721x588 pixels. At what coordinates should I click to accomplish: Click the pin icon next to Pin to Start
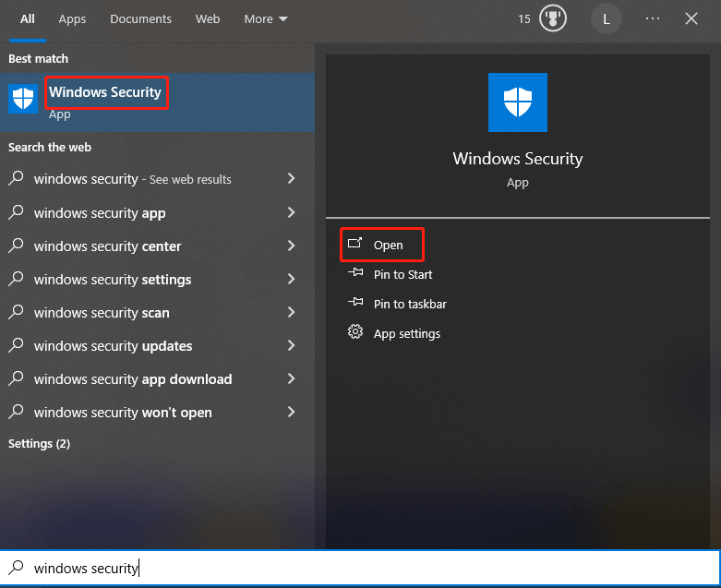(x=355, y=272)
